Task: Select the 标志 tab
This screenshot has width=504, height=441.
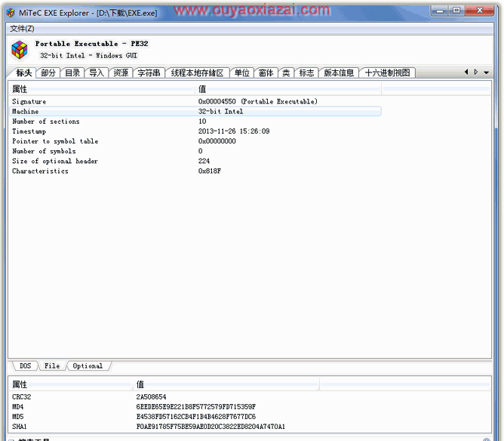Action: pos(306,73)
